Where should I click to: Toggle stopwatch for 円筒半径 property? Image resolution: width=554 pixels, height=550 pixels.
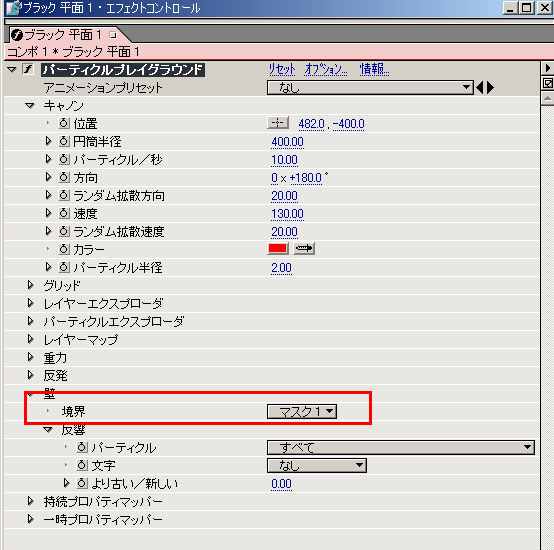(x=64, y=141)
